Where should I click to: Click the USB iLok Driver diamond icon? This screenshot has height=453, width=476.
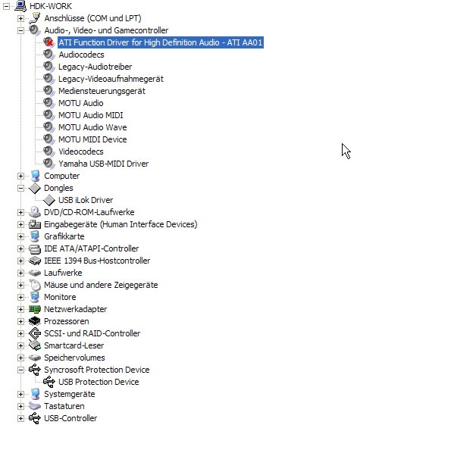pos(49,200)
